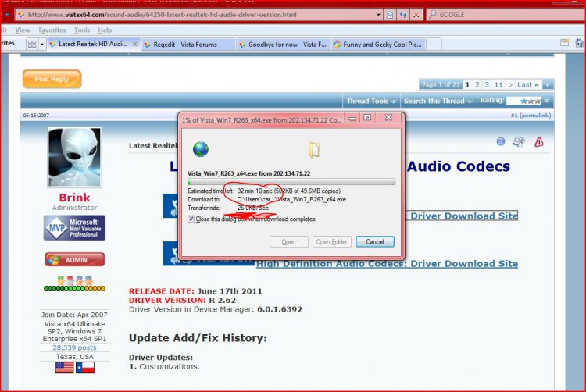Open the lower Driver Download Site link
586x392 pixels.
(388, 264)
